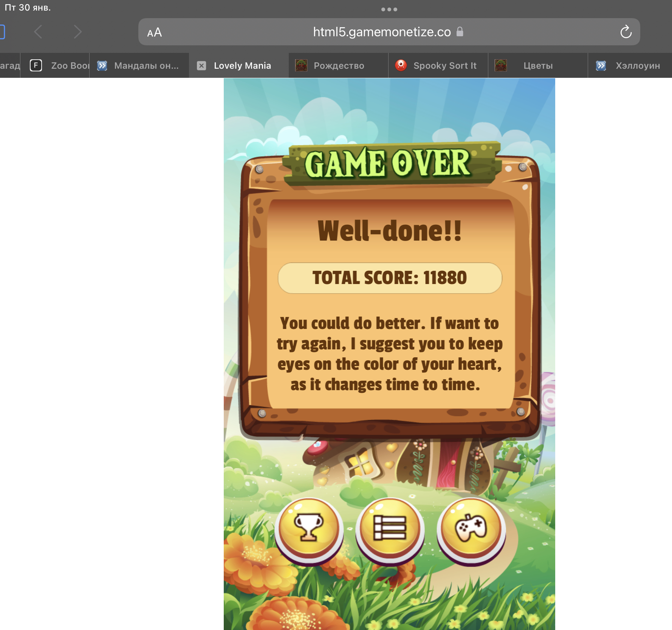This screenshot has width=672, height=630.
Task: Open the AA reader view options
Action: [x=155, y=32]
